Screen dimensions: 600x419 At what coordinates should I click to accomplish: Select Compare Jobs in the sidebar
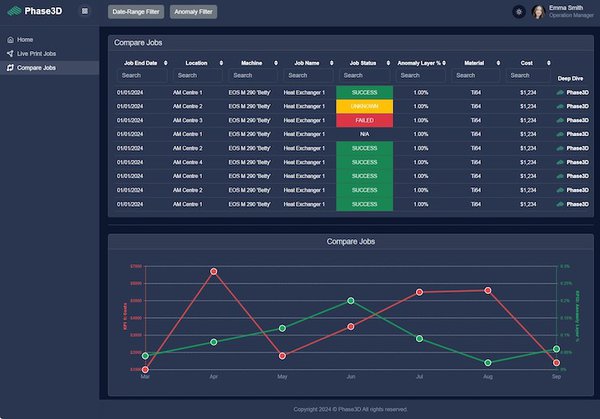36,68
